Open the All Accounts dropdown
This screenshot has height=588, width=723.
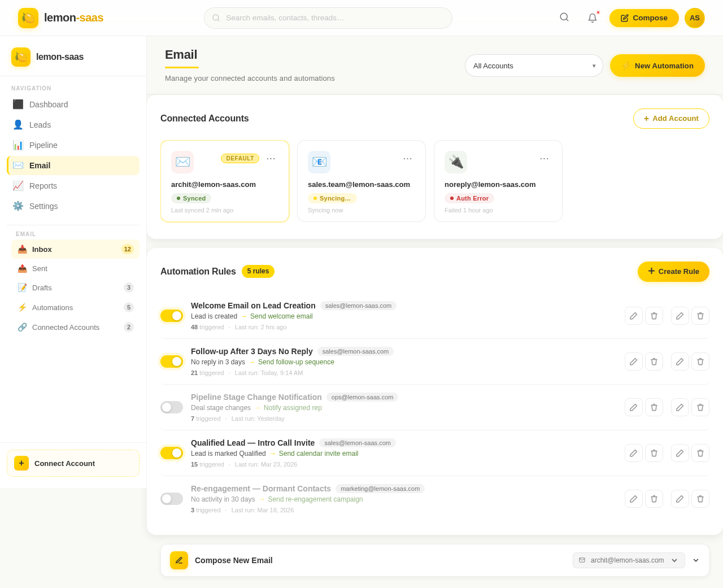(533, 66)
